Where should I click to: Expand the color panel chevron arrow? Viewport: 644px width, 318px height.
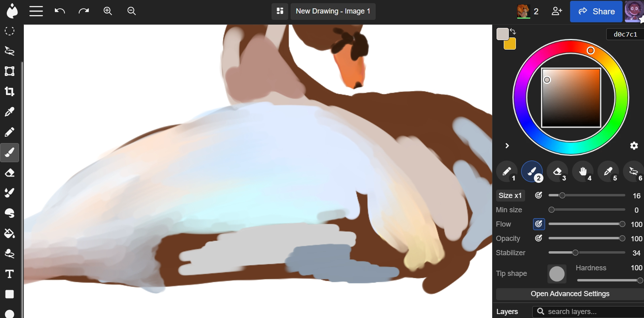pos(507,146)
